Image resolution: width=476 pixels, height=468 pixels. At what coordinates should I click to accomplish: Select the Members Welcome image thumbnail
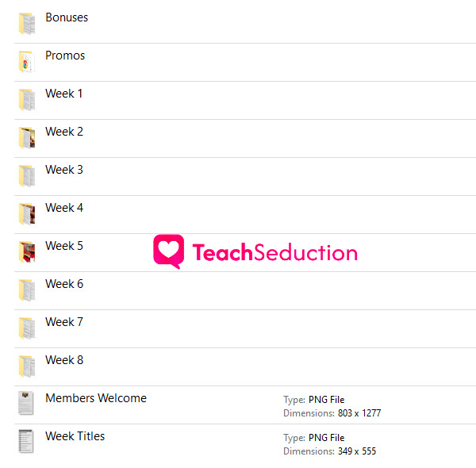pyautogui.click(x=26, y=403)
